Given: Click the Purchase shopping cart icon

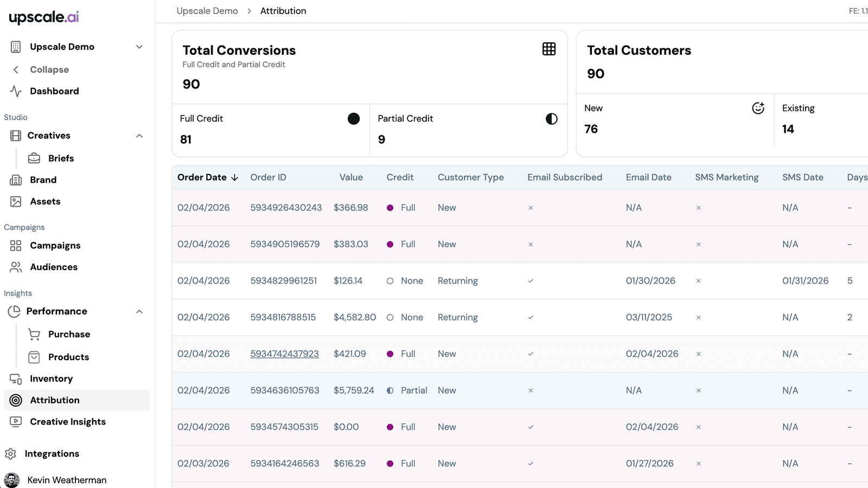Looking at the screenshot, I should click(x=34, y=335).
